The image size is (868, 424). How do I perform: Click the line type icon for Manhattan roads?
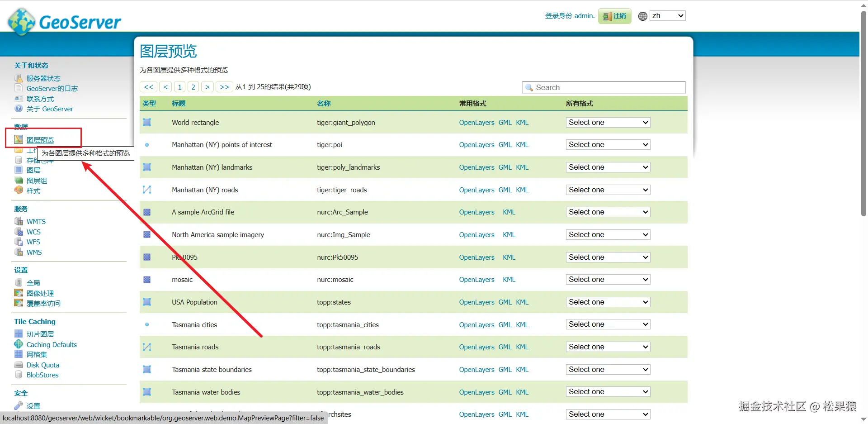[147, 190]
